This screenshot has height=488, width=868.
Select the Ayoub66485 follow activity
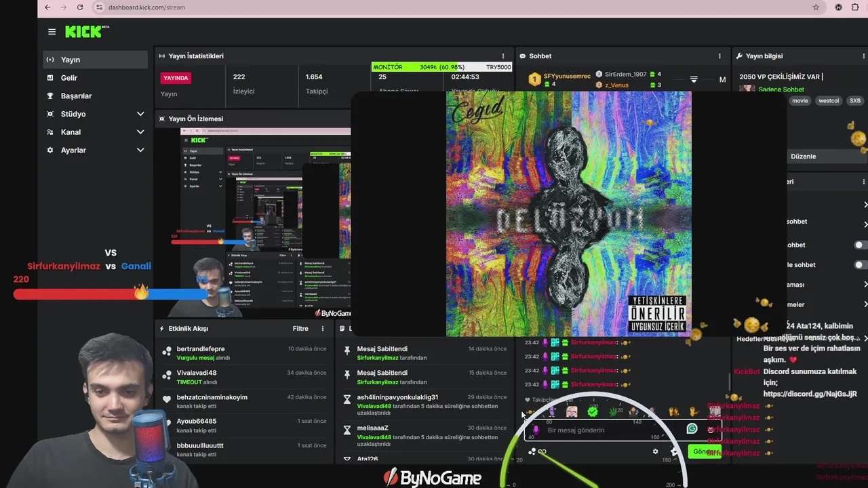point(243,426)
